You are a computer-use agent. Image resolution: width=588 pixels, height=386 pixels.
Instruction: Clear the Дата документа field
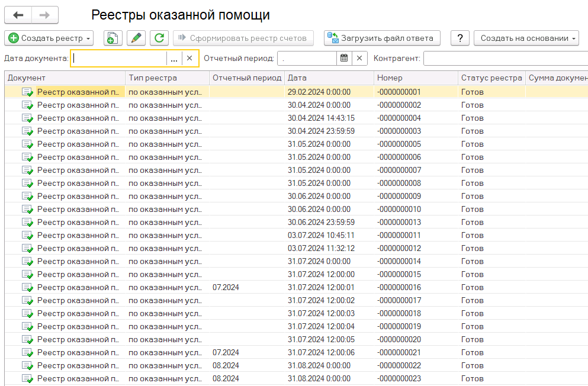pos(189,58)
